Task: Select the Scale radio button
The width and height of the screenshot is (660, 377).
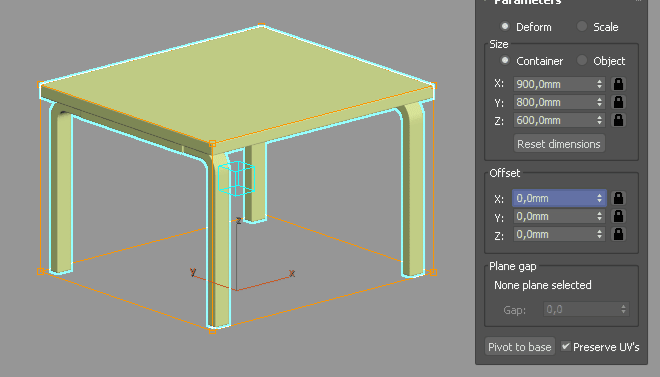Action: click(x=582, y=27)
